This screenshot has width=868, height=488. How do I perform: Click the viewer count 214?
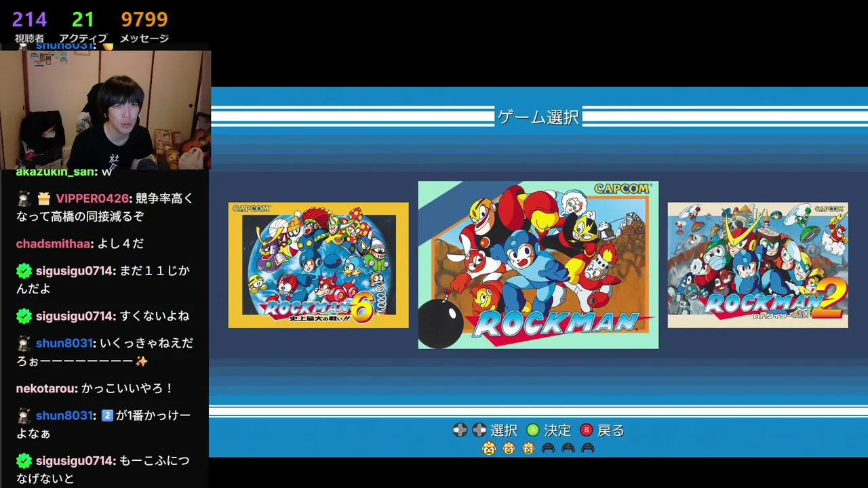pyautogui.click(x=29, y=19)
